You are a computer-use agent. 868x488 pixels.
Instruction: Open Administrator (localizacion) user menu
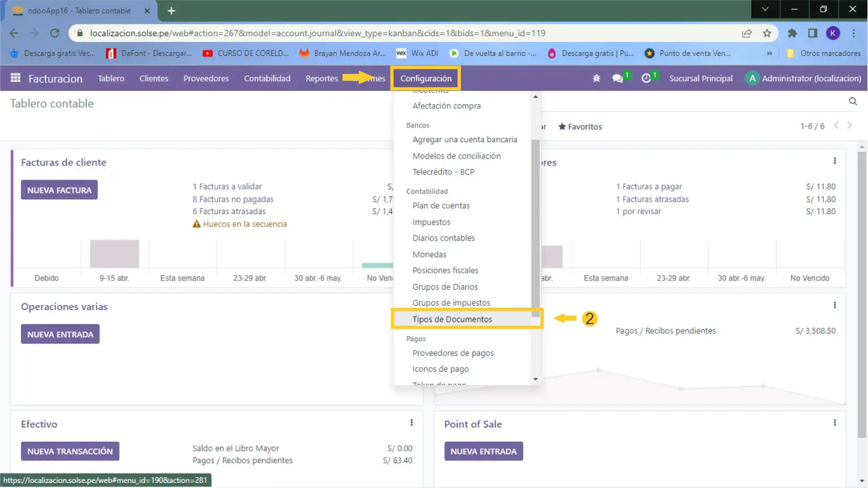[x=804, y=79]
